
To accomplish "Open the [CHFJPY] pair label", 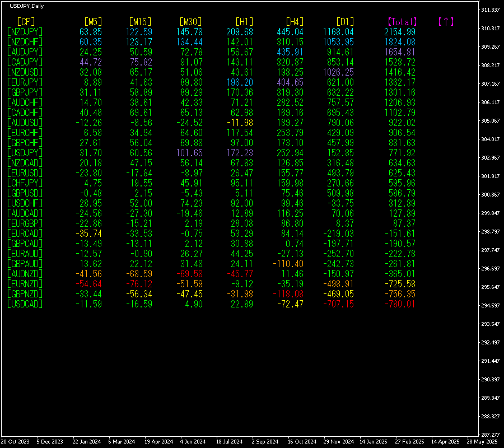I will (25, 183).
